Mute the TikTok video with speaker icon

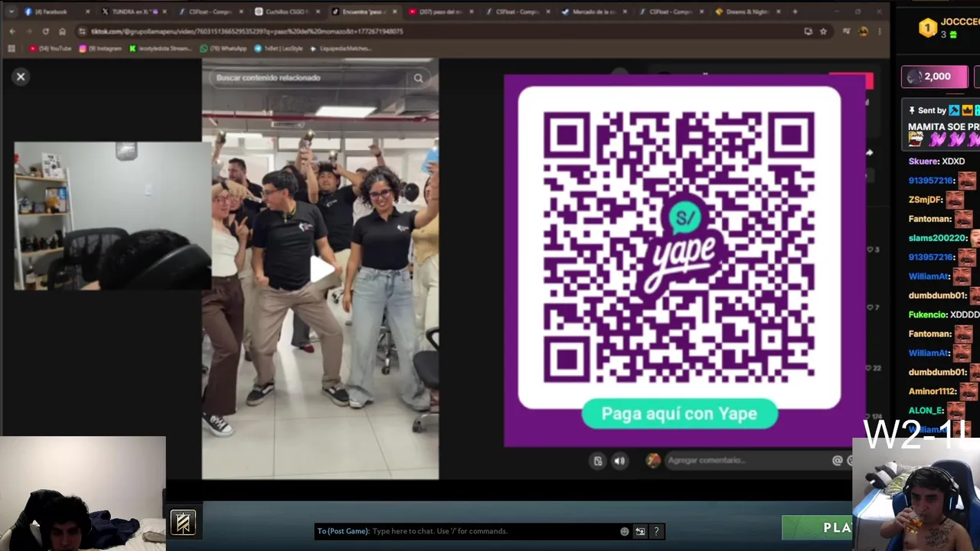(619, 461)
